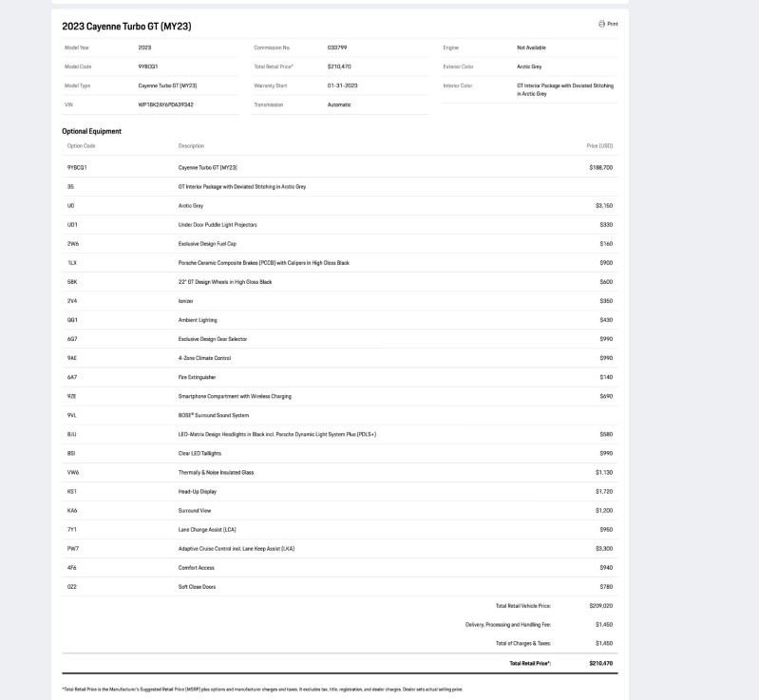
Task: Click the printer icon
Action: pos(601,24)
